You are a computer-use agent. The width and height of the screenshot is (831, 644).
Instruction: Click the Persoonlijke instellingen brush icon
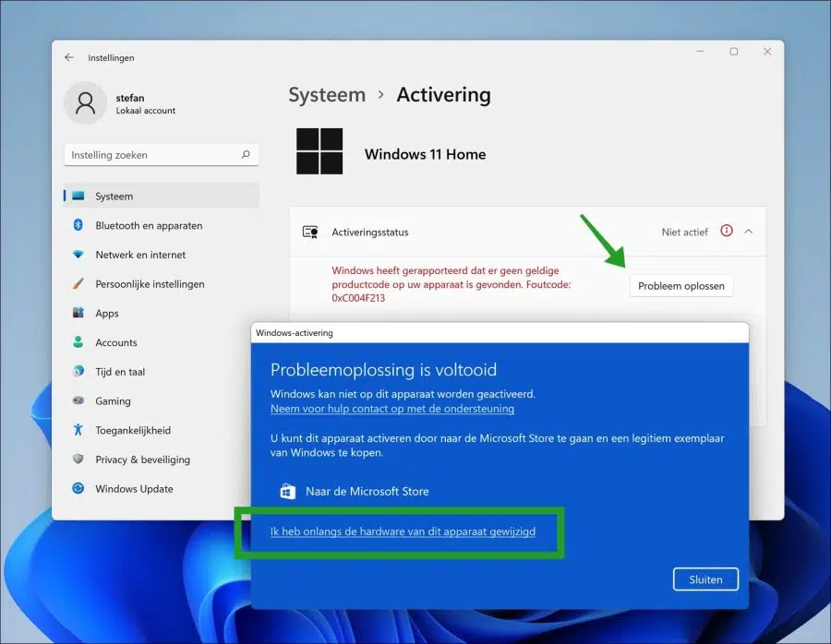78,284
